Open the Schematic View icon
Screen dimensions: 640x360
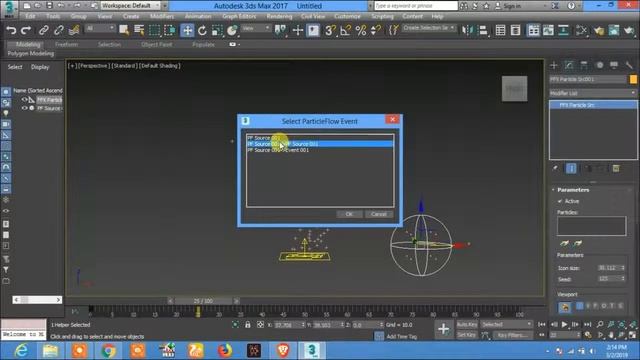[x=564, y=30]
